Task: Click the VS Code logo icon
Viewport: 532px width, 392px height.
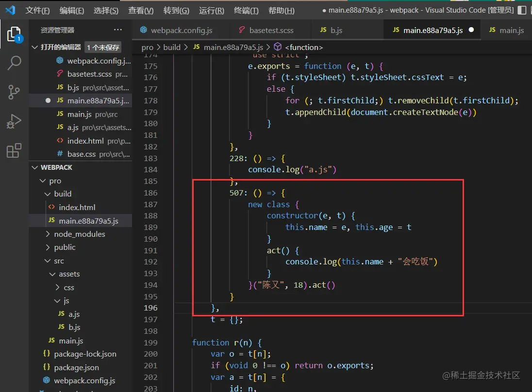Action: (x=11, y=10)
